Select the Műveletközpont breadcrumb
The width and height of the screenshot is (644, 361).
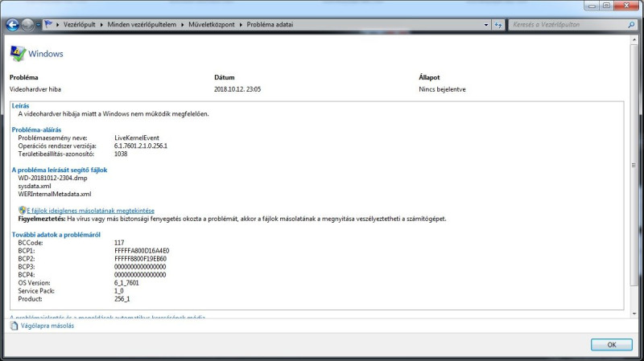[x=212, y=25]
